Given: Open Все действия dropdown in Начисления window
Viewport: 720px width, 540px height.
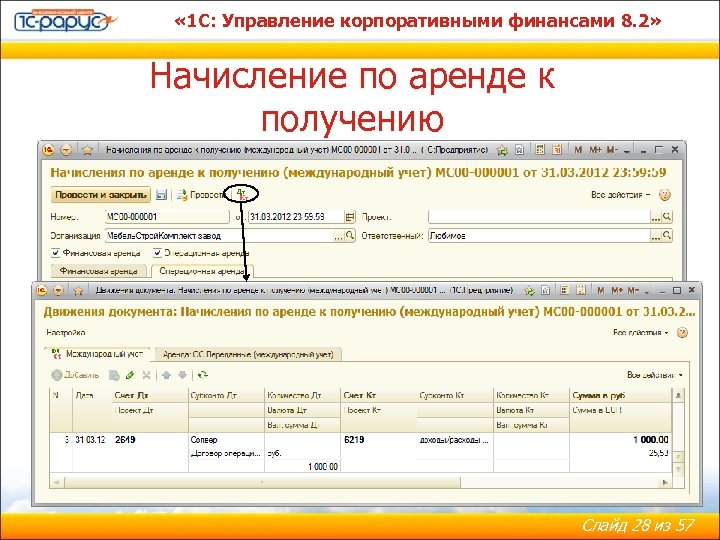Looking at the screenshot, I should tap(620, 195).
